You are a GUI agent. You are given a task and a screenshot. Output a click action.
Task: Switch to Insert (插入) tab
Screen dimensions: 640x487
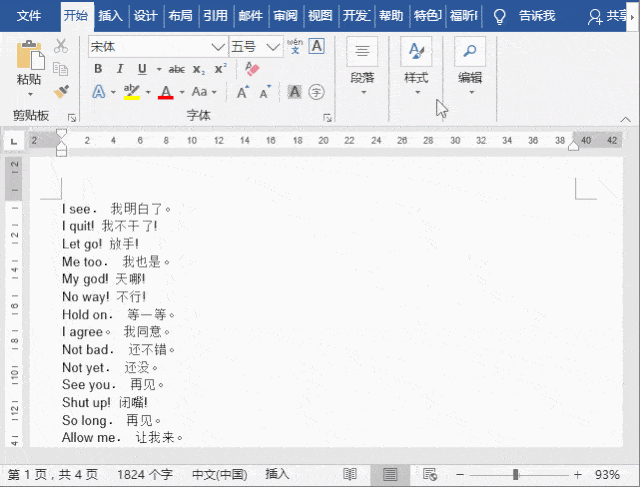click(x=110, y=16)
